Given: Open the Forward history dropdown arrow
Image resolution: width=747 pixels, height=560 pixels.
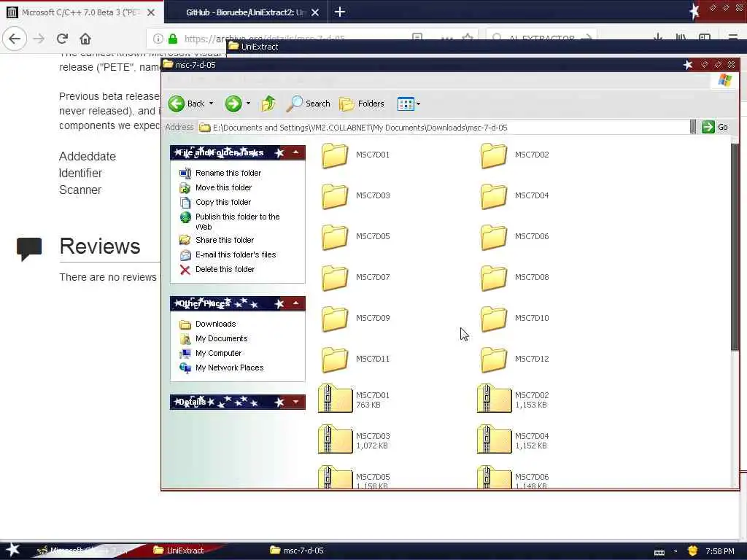Looking at the screenshot, I should (x=248, y=104).
